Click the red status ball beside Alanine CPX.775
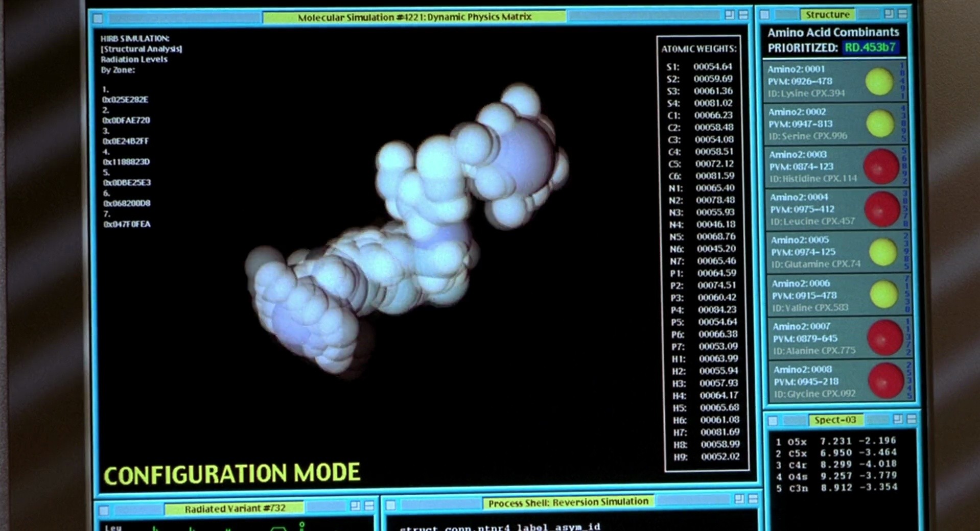This screenshot has width=980, height=531. click(x=885, y=337)
